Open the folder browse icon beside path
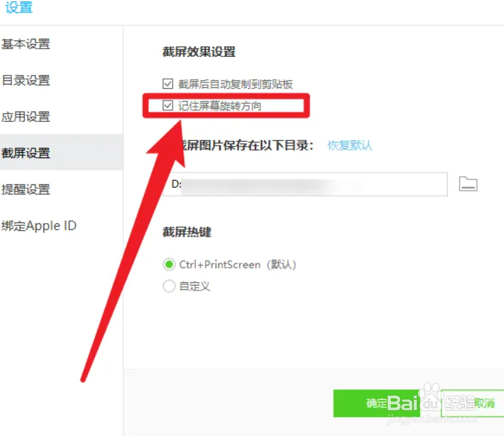Image resolution: width=504 pixels, height=436 pixels. 468,184
